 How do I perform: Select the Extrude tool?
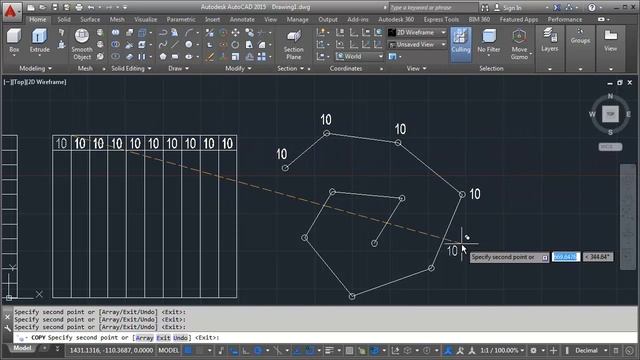click(40, 41)
